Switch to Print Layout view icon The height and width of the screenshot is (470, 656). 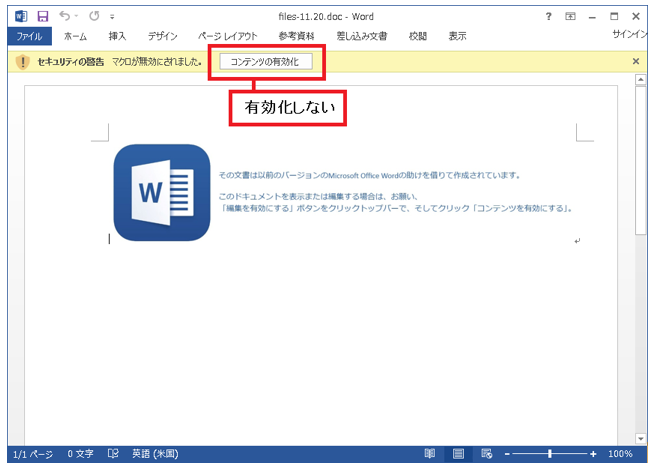459,454
